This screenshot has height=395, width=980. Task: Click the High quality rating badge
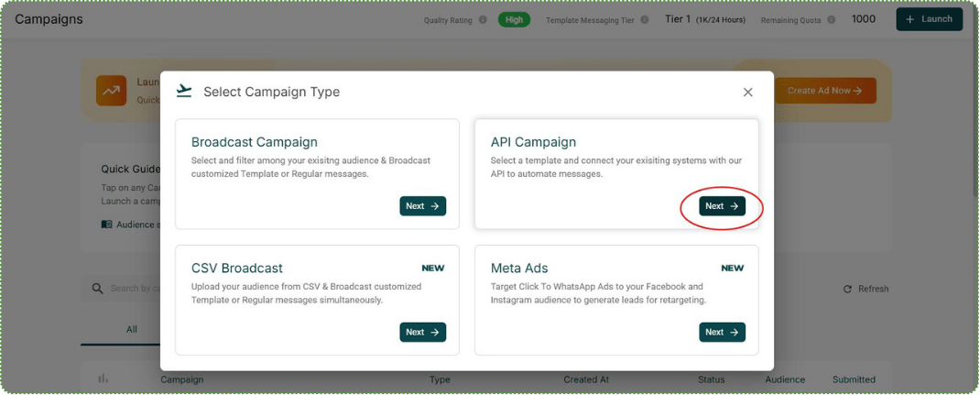click(515, 20)
